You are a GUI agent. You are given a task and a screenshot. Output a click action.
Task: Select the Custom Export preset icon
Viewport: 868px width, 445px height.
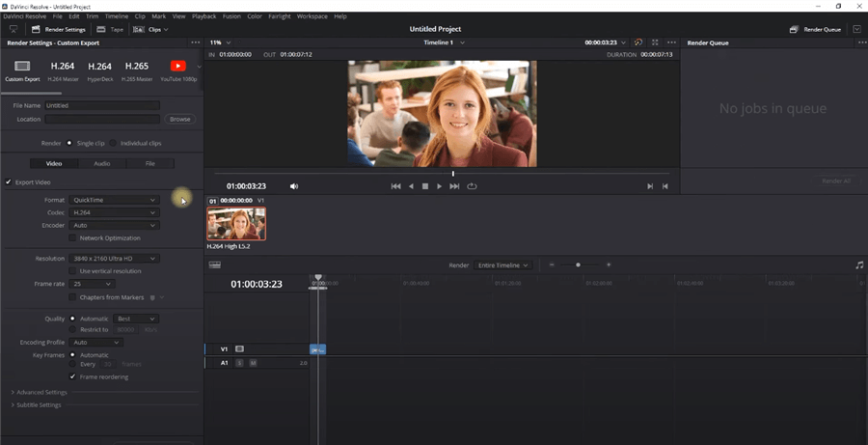pyautogui.click(x=22, y=66)
